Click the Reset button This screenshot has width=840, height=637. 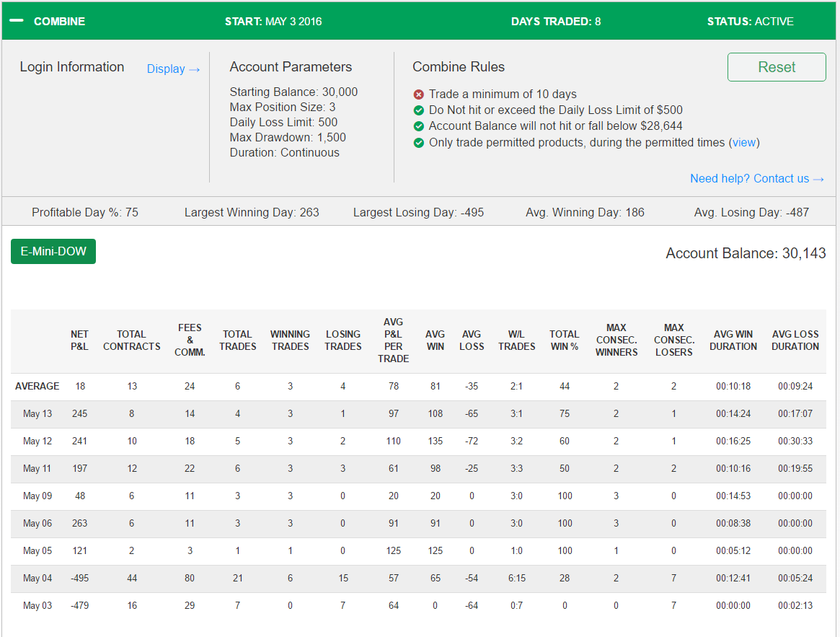click(x=777, y=67)
